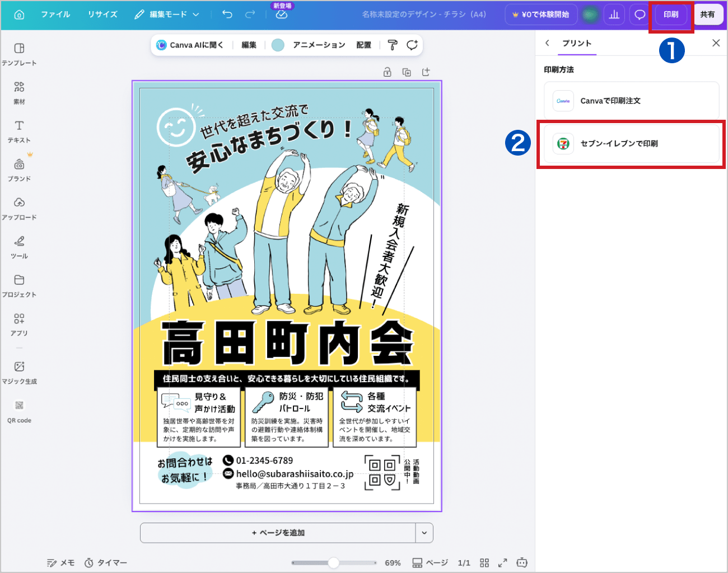Screen dimensions: 728x573
Task: Open the プロジェクト sidebar panel
Action: (x=19, y=286)
